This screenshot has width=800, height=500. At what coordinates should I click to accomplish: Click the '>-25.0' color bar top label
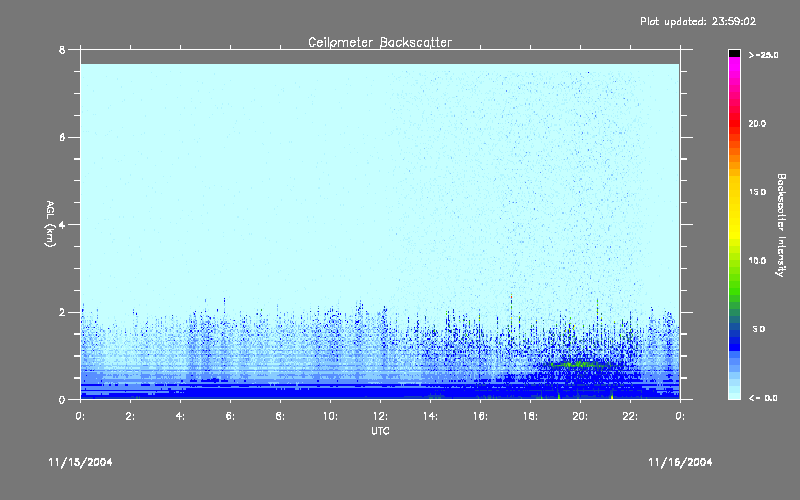(763, 55)
